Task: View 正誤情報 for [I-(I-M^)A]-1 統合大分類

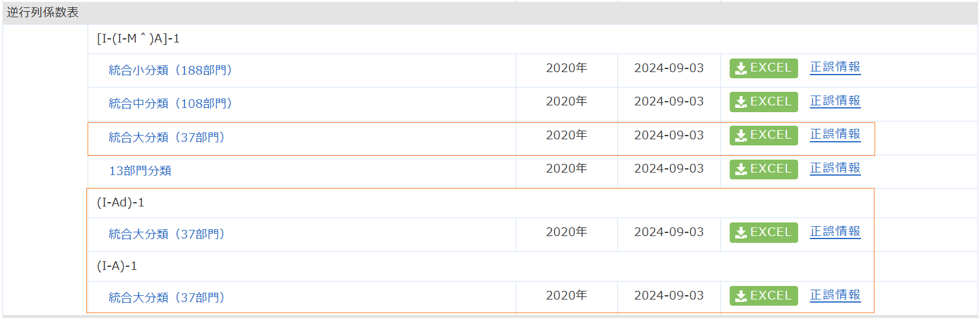Action: pyautogui.click(x=835, y=134)
